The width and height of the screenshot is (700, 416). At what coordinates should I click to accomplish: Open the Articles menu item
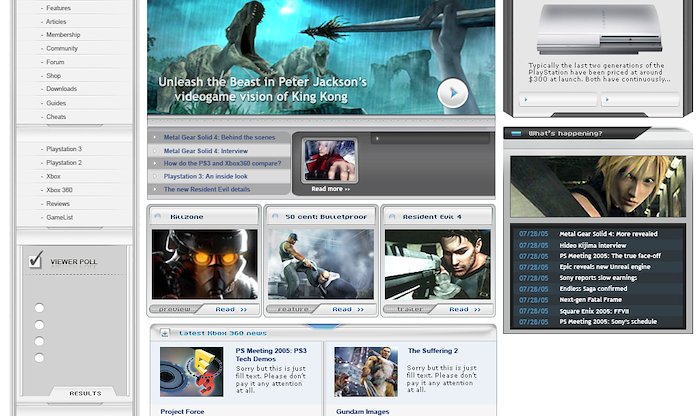pyautogui.click(x=56, y=21)
